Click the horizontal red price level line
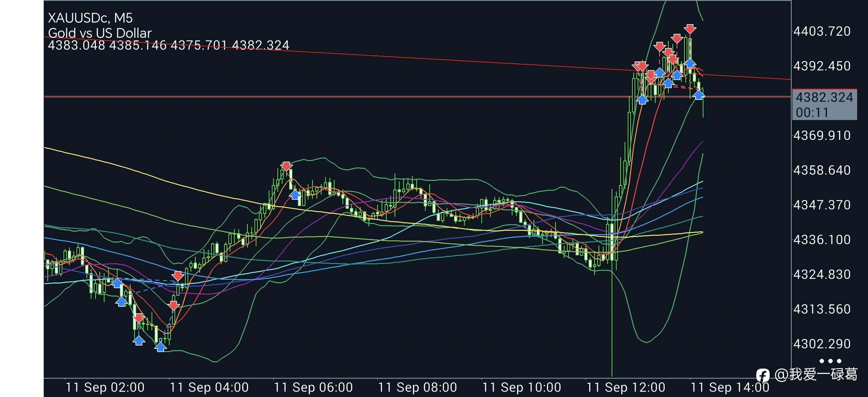This screenshot has height=397, width=868. (x=417, y=96)
